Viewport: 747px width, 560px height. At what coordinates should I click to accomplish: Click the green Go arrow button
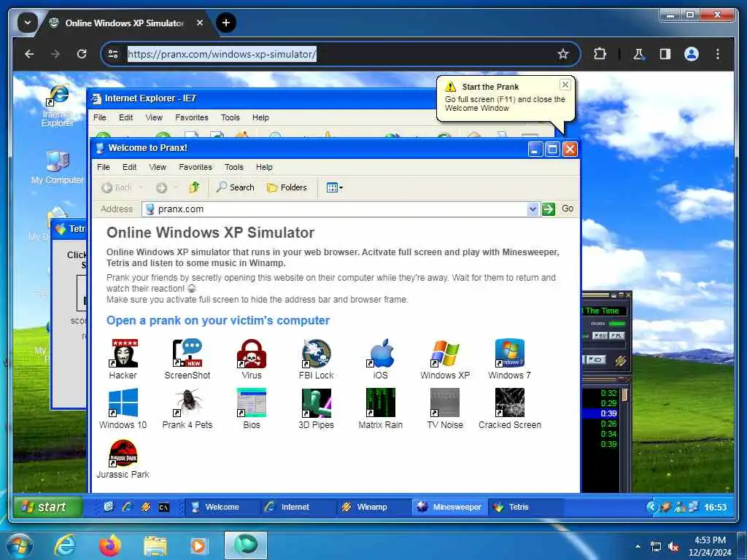pyautogui.click(x=549, y=209)
